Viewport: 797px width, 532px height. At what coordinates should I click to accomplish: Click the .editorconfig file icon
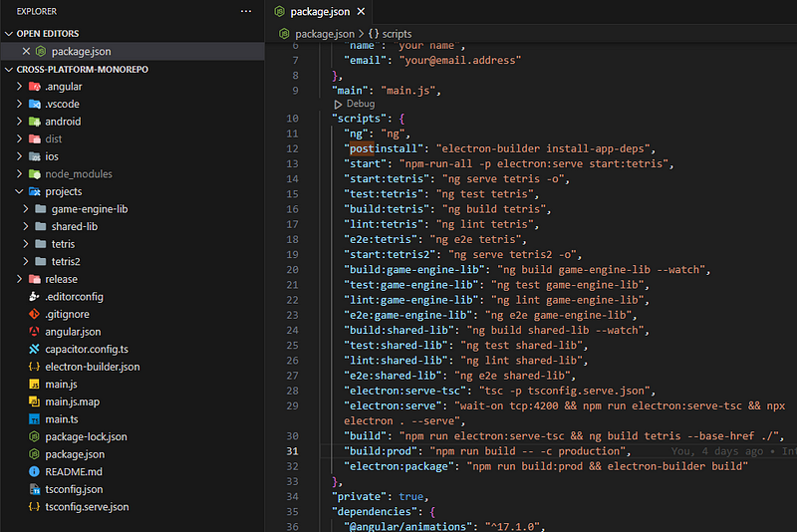34,297
